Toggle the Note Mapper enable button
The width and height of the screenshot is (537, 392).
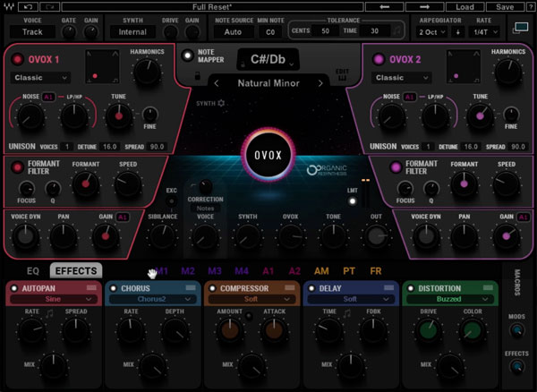[x=187, y=55]
